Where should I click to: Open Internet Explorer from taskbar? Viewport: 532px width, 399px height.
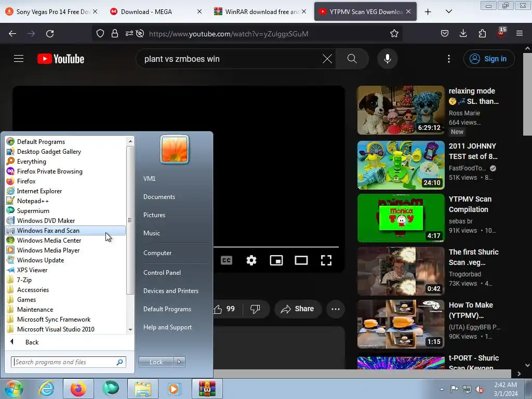pyautogui.click(x=46, y=389)
